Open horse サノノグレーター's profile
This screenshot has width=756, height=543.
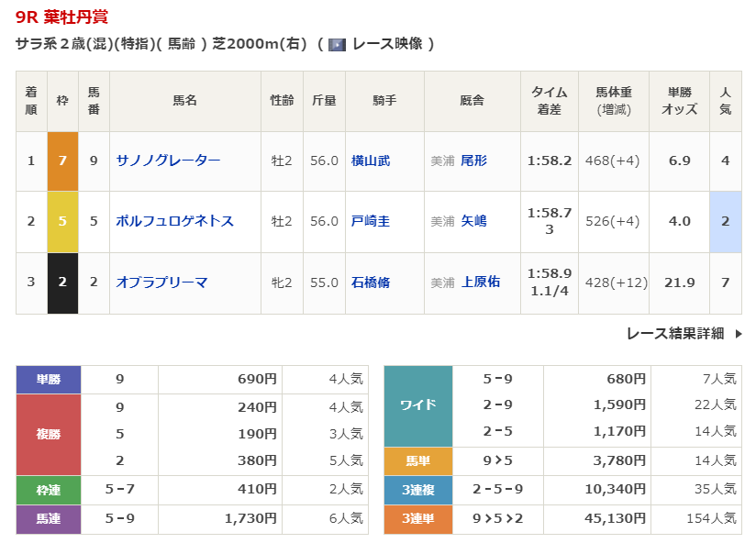(x=168, y=161)
